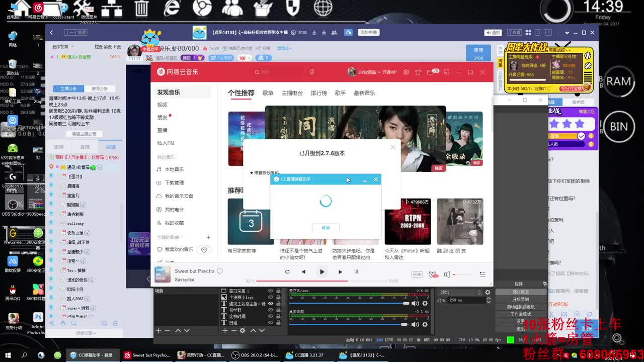The height and width of the screenshot is (362, 644).
Task: Toggle visibility of 粉丝群 source
Action: [x=271, y=310]
